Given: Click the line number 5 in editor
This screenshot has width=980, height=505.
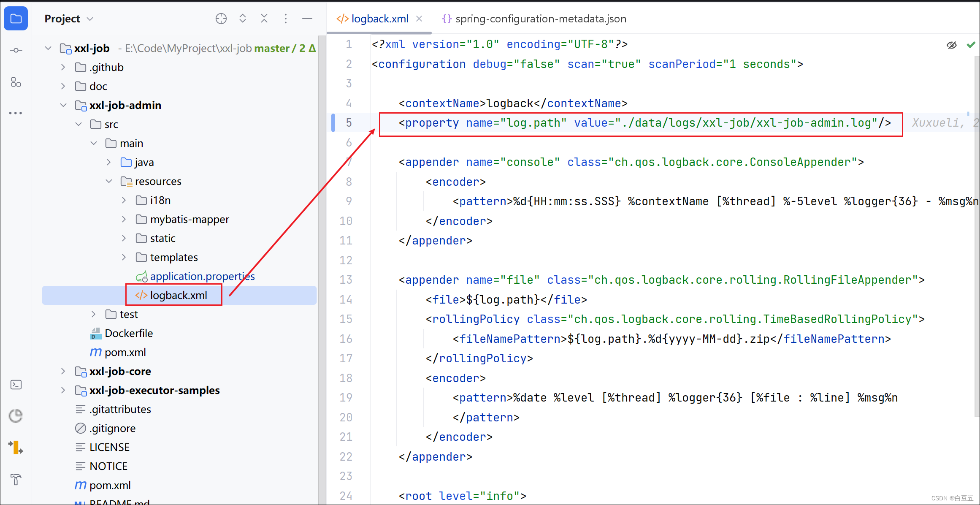Looking at the screenshot, I should (347, 122).
